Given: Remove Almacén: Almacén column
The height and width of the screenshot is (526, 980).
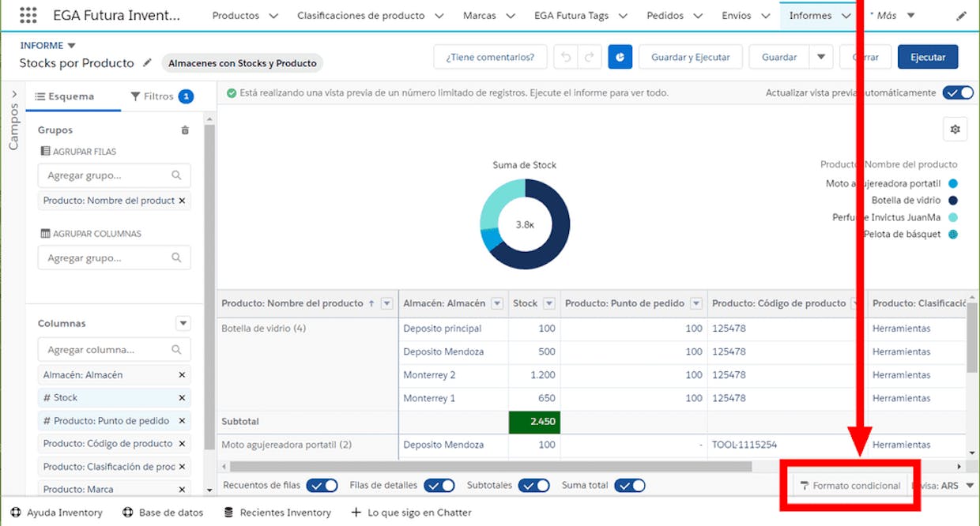Looking at the screenshot, I should (182, 375).
